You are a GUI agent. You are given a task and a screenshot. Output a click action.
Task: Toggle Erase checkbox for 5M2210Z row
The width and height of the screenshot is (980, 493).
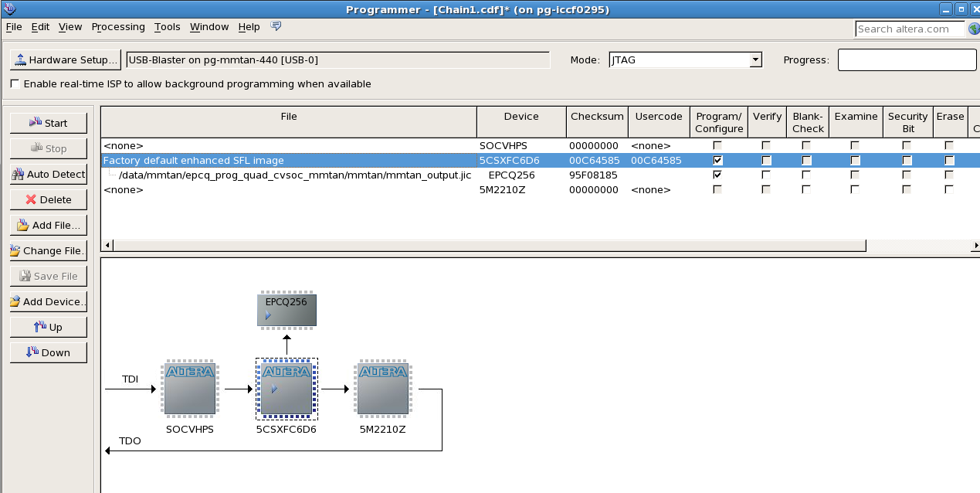point(949,189)
